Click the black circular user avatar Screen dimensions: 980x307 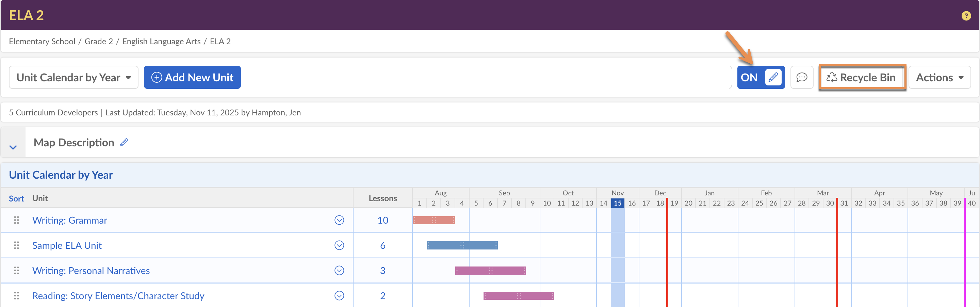pyautogui.click(x=716, y=77)
